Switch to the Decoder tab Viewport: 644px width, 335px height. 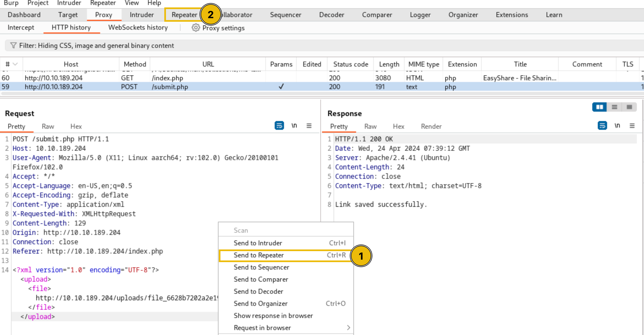[332, 15]
